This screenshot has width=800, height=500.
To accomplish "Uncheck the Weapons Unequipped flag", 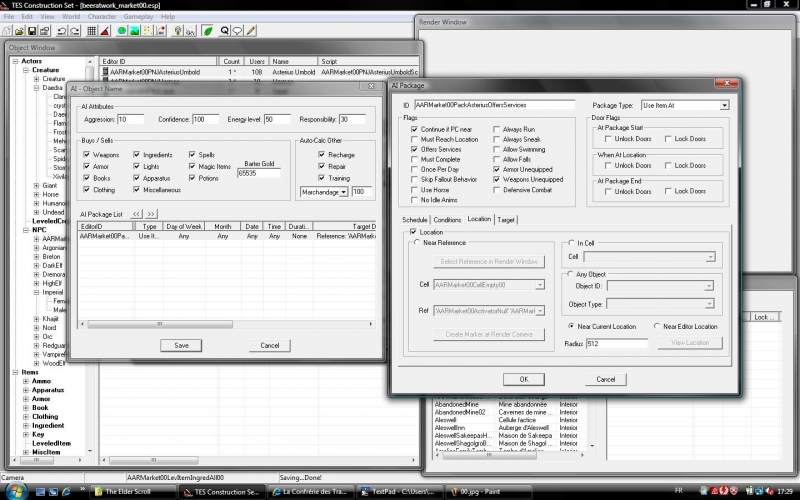I will pos(496,180).
